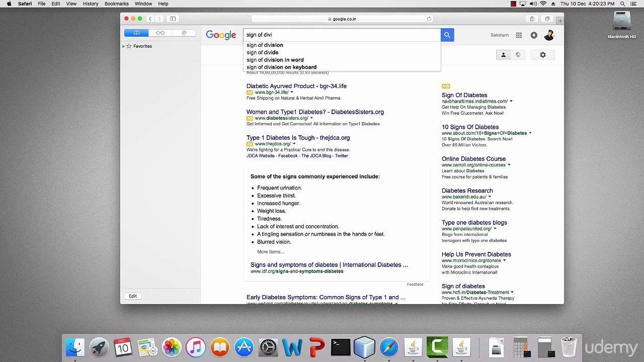Screen dimensions: 644x362
Task: Switch to global results view
Action: [518, 55]
